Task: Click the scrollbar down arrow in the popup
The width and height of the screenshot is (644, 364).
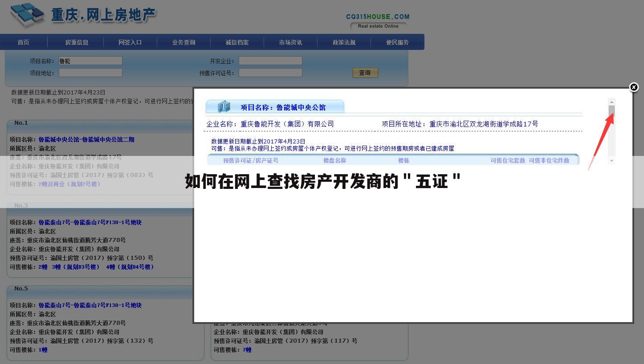Action: click(x=611, y=160)
